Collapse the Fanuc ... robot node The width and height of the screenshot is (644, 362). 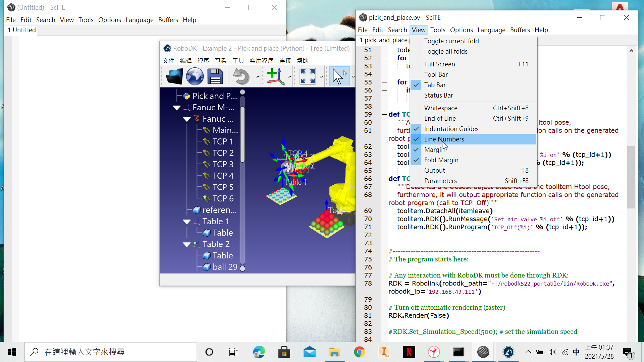point(187,119)
